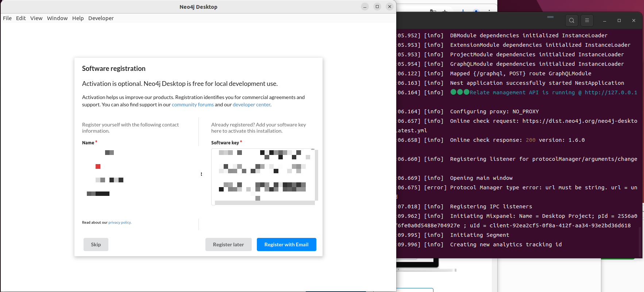Viewport: 644px width, 292px height.
Task: Click the Relate management API URL in terminal
Action: coord(611,92)
